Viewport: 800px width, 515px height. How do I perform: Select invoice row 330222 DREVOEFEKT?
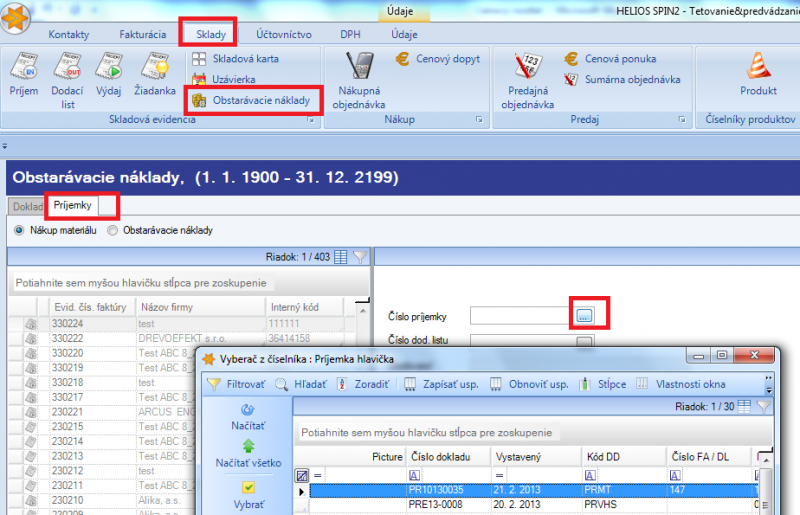tap(183, 338)
